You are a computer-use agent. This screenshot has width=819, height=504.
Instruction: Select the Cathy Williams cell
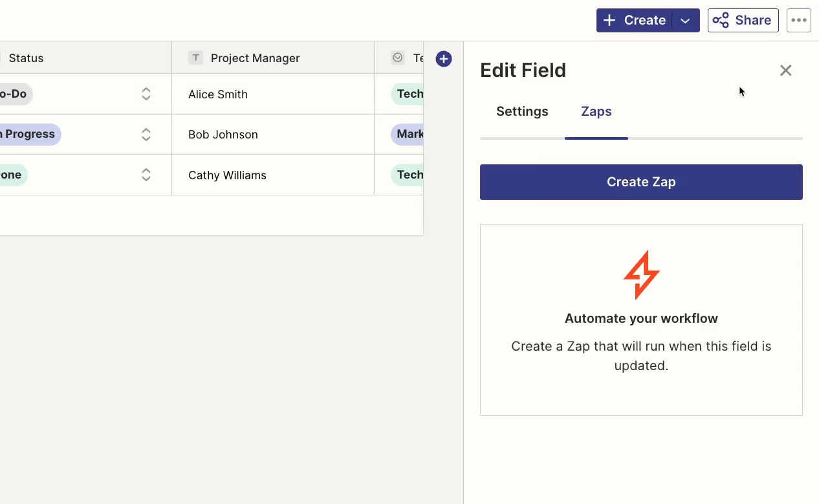coord(273,175)
